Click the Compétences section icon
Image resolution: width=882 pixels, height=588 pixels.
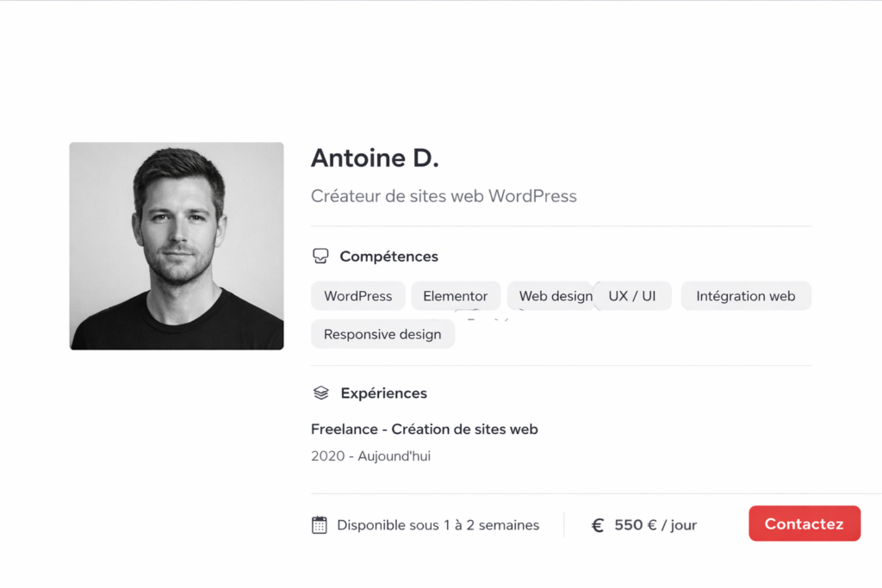click(x=320, y=257)
